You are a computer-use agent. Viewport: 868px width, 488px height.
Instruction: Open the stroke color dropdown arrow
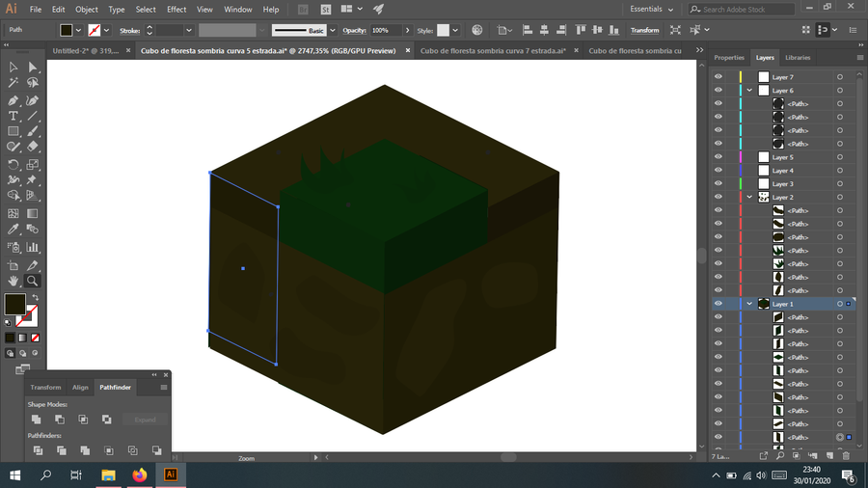click(106, 31)
